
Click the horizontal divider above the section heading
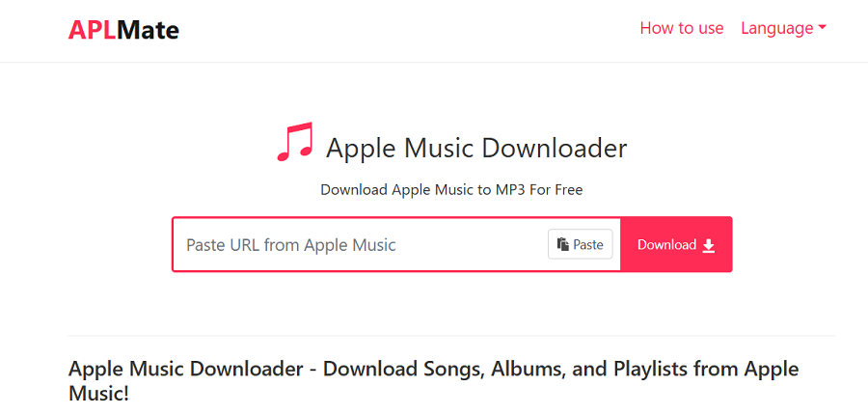pyautogui.click(x=451, y=336)
